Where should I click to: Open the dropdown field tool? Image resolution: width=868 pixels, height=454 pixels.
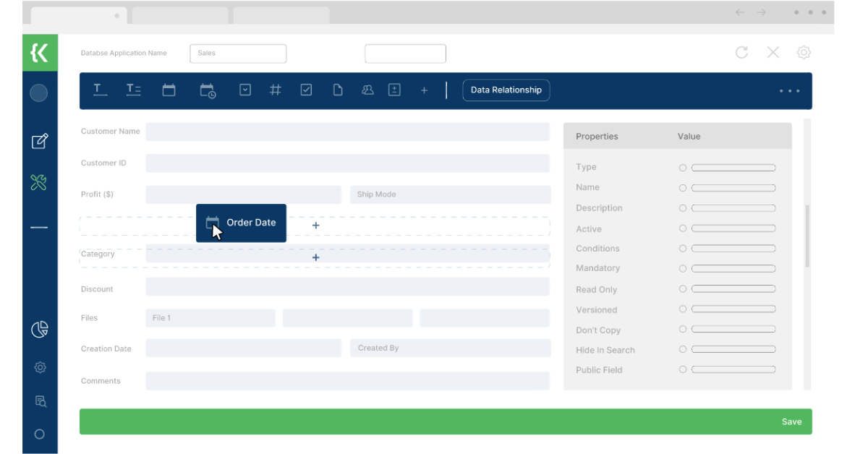(245, 90)
